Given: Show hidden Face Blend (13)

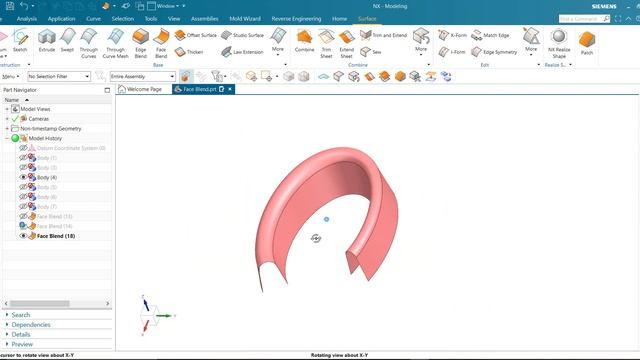Looking at the screenshot, I should [x=23, y=216].
